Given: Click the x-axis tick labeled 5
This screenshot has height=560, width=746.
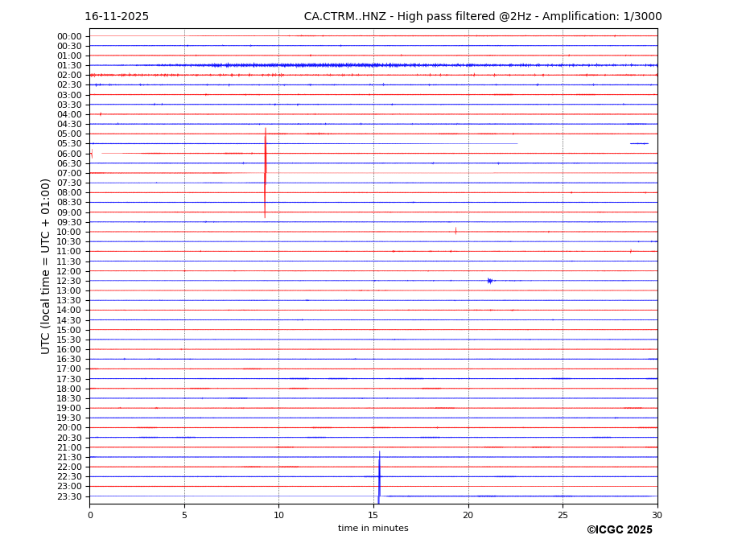Looking at the screenshot, I should pyautogui.click(x=184, y=515).
